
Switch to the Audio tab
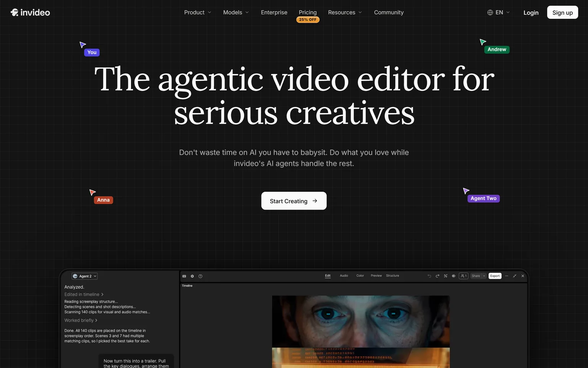point(344,276)
